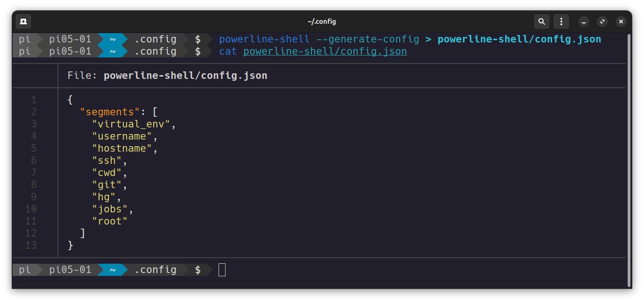
Task: Click the cursor at the bottom prompt
Action: [222, 270]
